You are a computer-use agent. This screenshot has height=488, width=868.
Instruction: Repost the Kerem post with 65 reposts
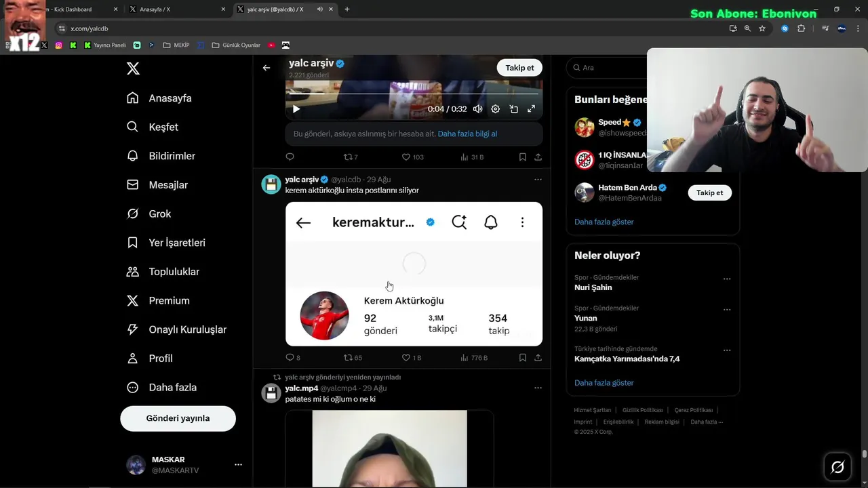353,358
